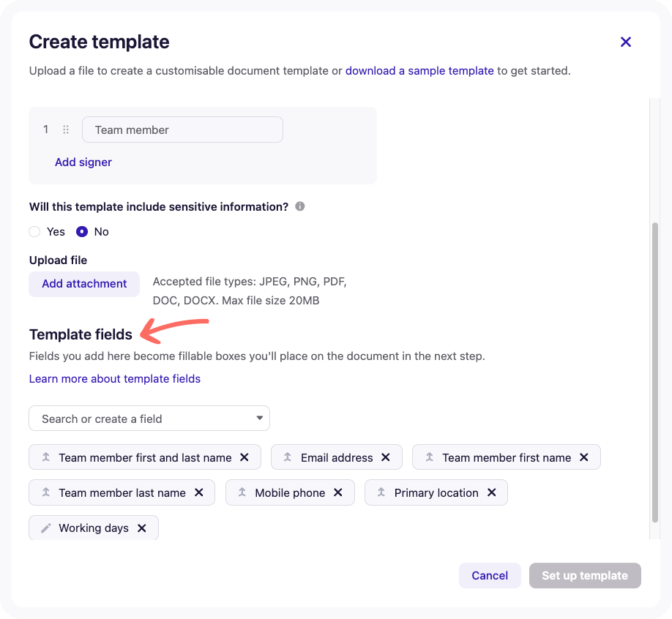Click the Cancel button
672x619 pixels.
click(490, 575)
